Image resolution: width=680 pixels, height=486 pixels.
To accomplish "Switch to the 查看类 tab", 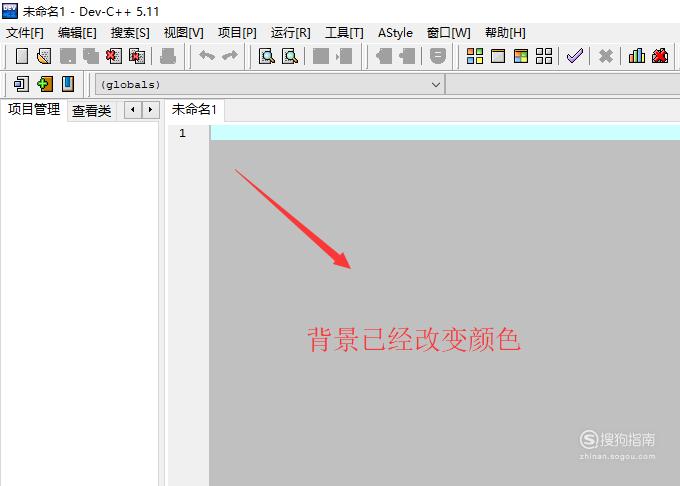I will 92,111.
